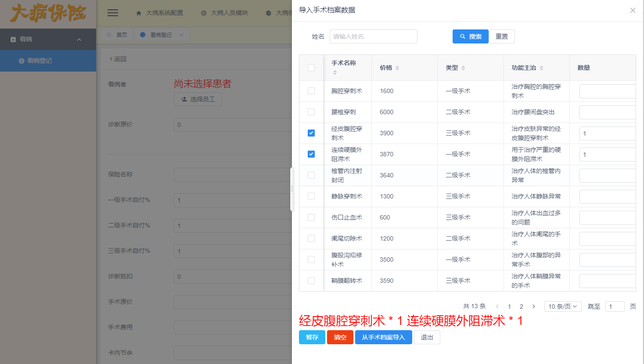
Task: Click inside the 姓名 name input field
Action: [373, 36]
